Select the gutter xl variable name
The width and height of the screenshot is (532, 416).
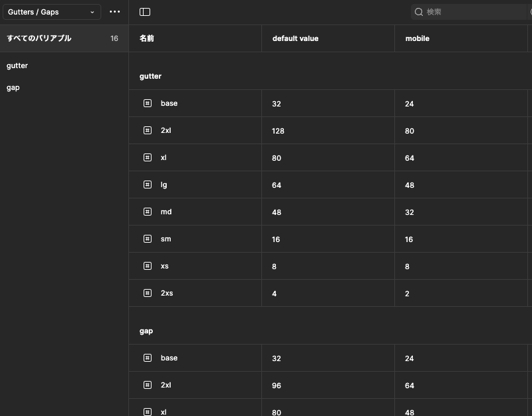pyautogui.click(x=163, y=157)
